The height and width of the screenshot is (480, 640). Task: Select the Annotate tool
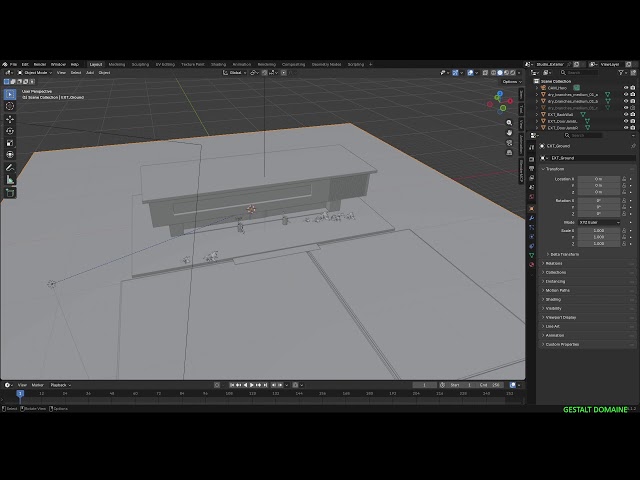10,168
